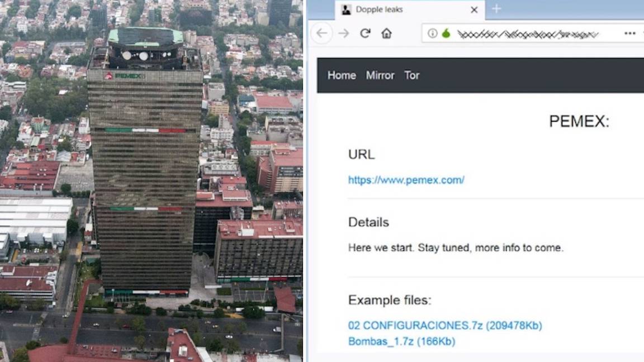644x362 pixels.
Task: Go back to the previous page
Action: [321, 34]
